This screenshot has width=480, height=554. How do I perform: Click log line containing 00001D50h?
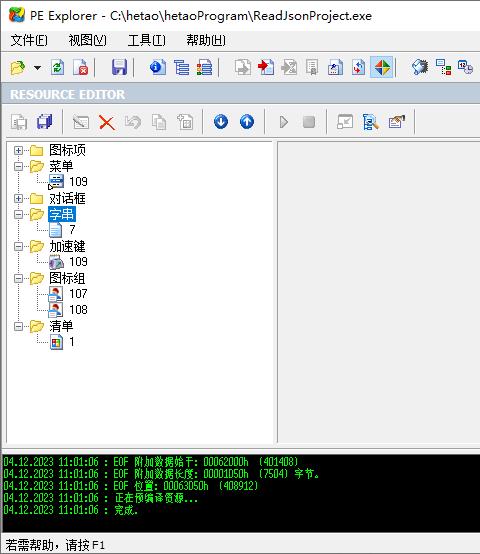pyautogui.click(x=161, y=474)
